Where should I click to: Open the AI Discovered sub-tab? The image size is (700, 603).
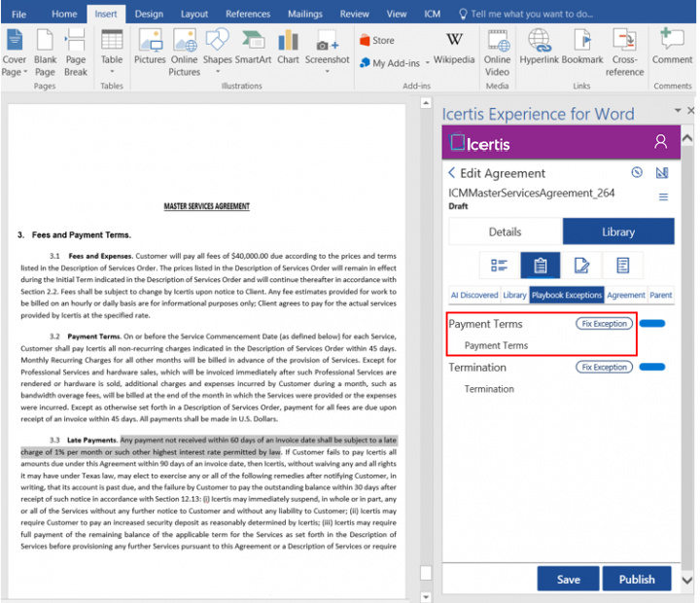[x=474, y=296]
